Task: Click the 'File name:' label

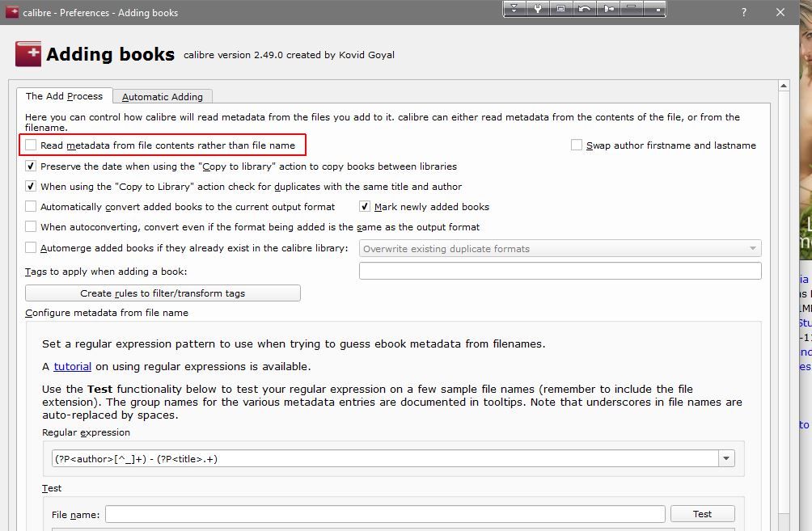Action: 75,515
